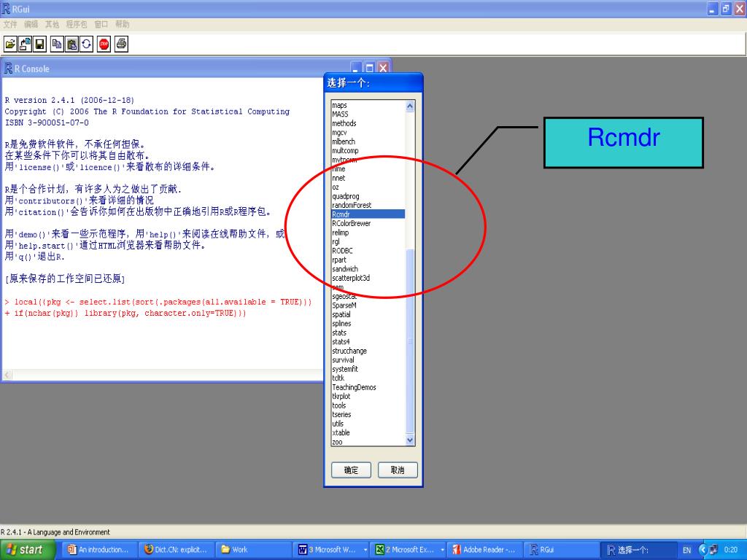Image resolution: width=747 pixels, height=560 pixels.
Task: Select survival in the package list
Action: 368,360
